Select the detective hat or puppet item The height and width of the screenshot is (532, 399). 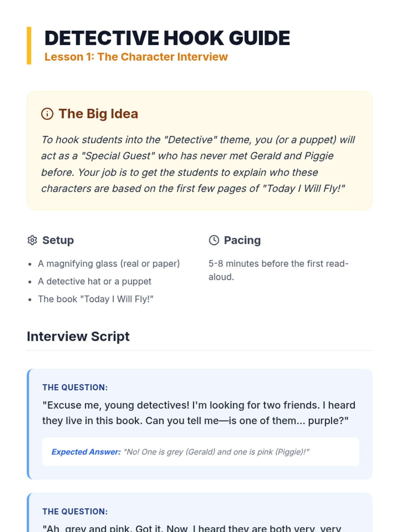click(94, 281)
